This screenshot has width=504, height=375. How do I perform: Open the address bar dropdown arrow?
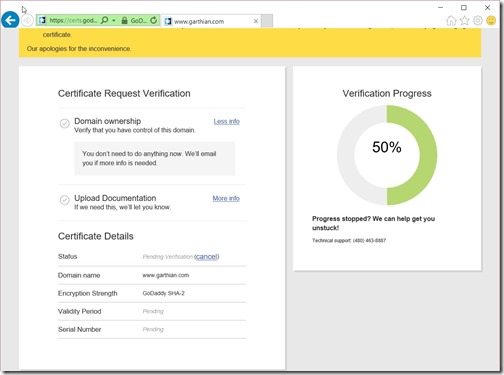tap(114, 21)
